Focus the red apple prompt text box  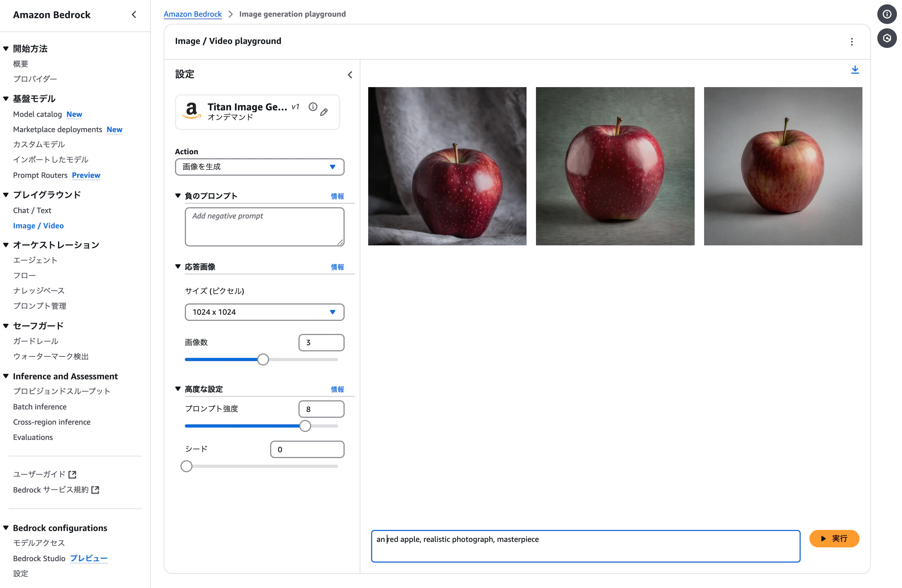point(586,546)
